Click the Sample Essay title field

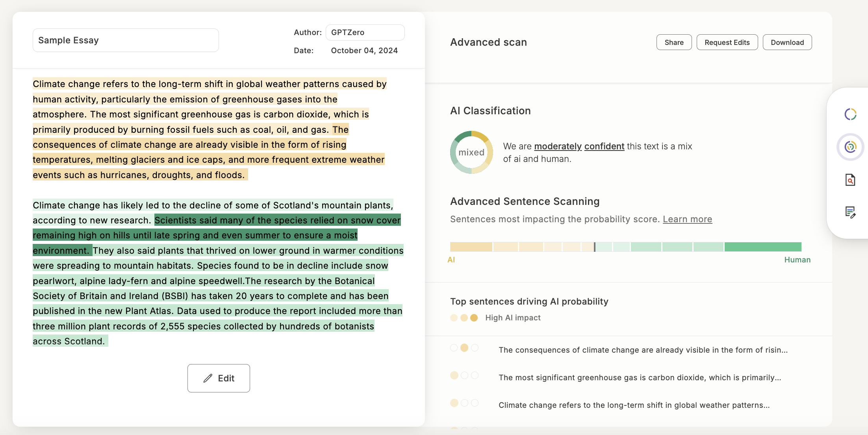126,40
